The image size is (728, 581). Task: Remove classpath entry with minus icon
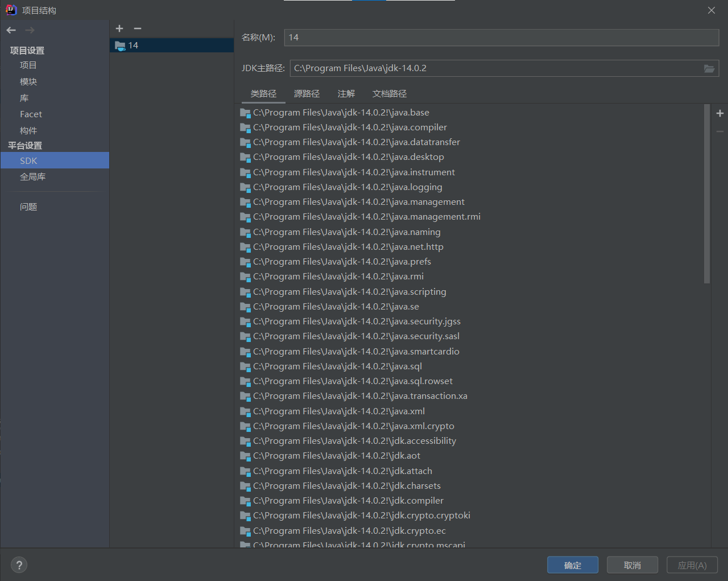coord(720,131)
